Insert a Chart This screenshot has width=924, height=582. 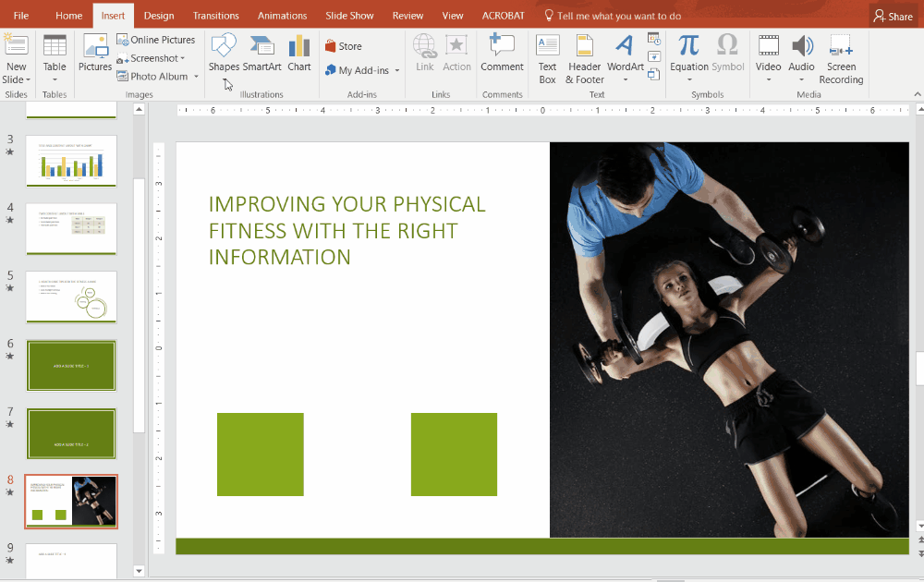pos(298,55)
